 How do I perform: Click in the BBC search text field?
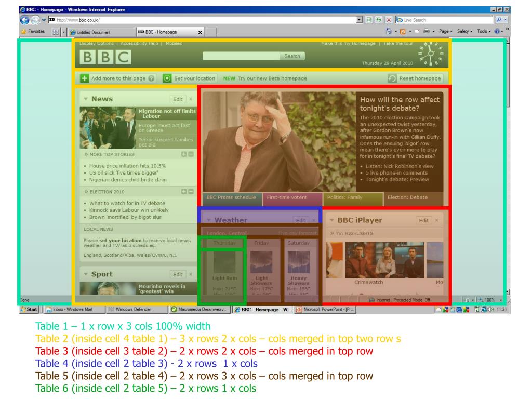click(x=241, y=56)
